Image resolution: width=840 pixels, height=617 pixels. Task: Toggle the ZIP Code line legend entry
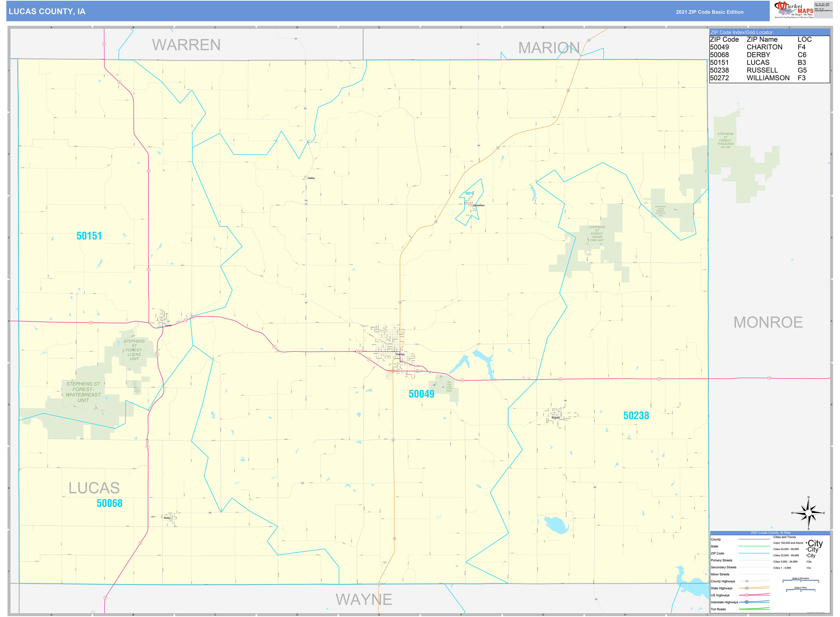point(754,553)
